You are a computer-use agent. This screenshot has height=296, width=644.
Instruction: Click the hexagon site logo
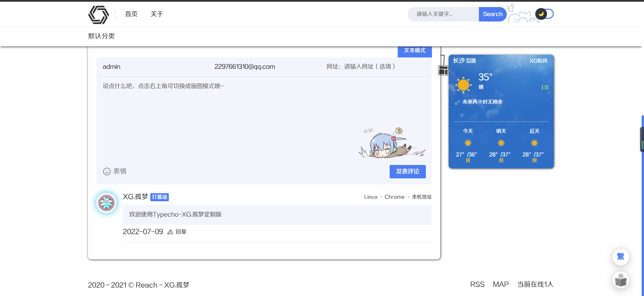point(99,14)
